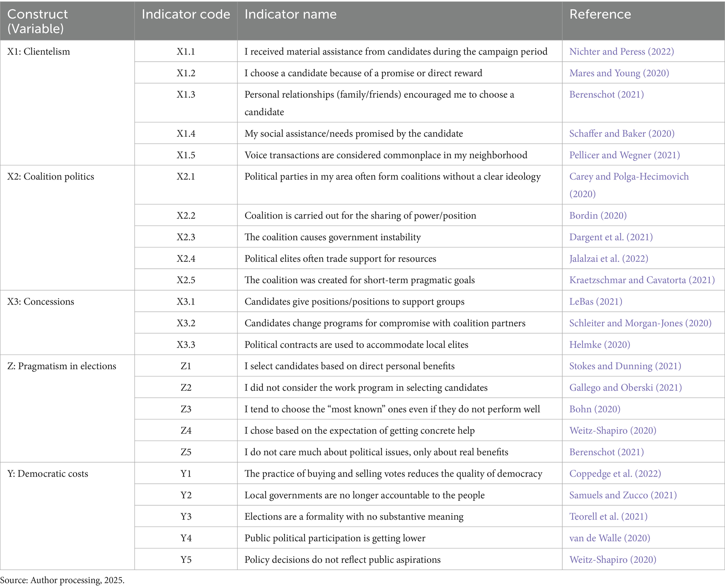Open the Pellicer and Wegner (2021) reference
725x588 pixels.
pos(624,155)
